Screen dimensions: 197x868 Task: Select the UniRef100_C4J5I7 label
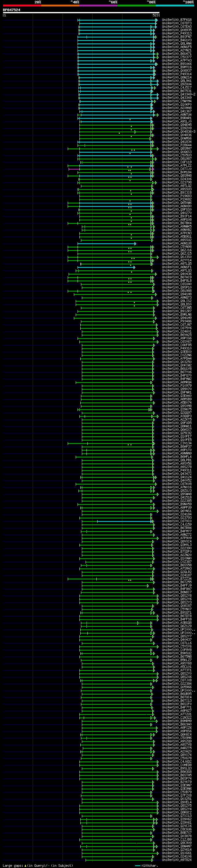click(x=177, y=88)
